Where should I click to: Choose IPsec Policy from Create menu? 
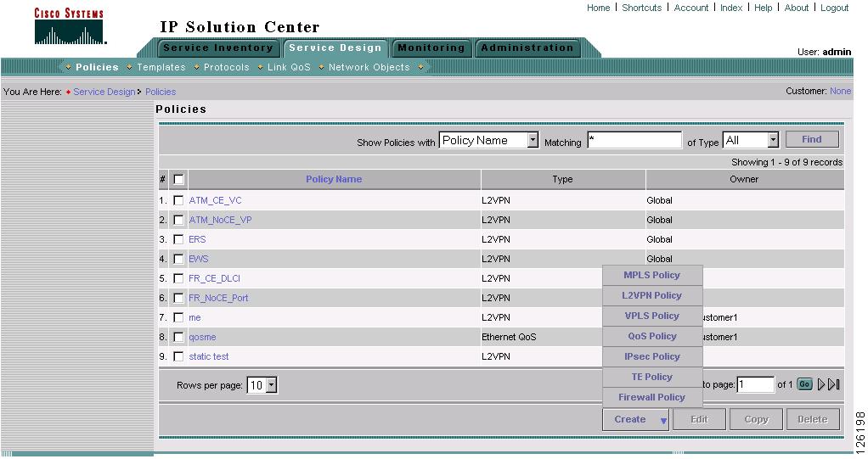652,356
